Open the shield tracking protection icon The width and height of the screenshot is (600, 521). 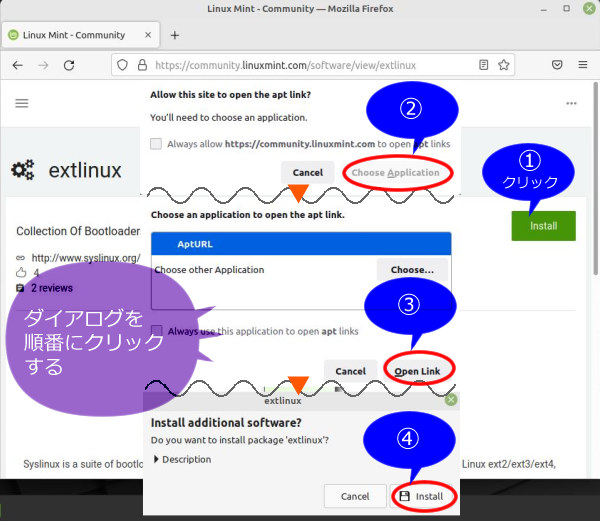[x=122, y=65]
